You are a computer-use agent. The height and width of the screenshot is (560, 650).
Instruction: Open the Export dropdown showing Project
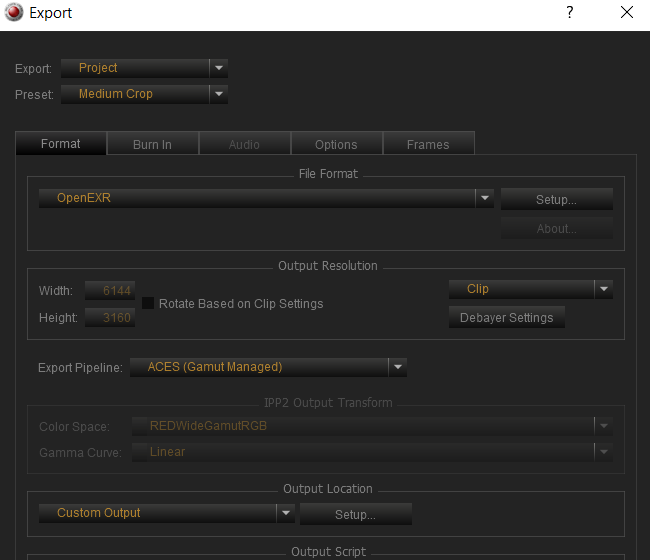pos(144,68)
